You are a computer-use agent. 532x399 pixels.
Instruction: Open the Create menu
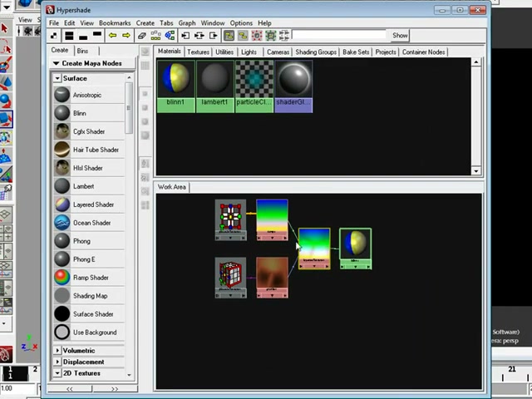tap(145, 23)
